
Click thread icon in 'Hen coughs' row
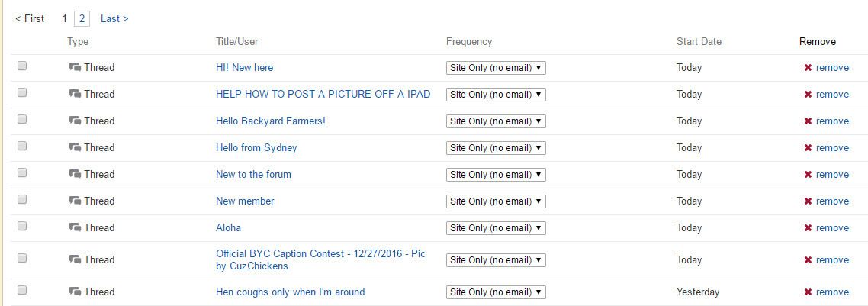[x=75, y=292]
